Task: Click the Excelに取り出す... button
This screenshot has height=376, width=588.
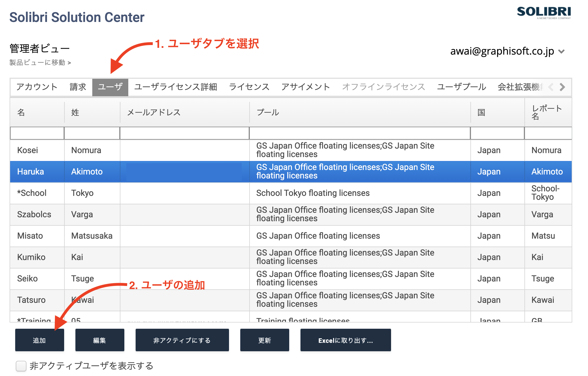Action: click(345, 340)
